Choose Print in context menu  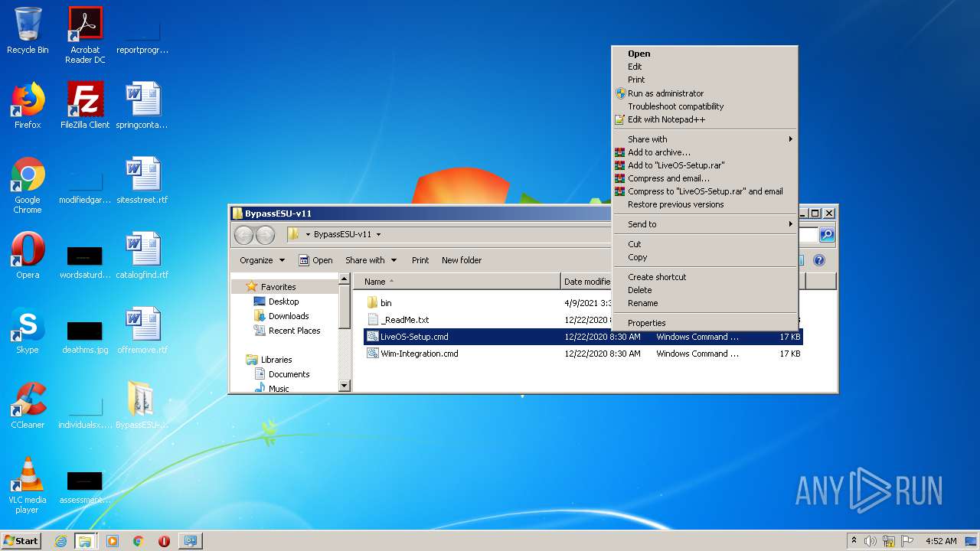[704, 80]
